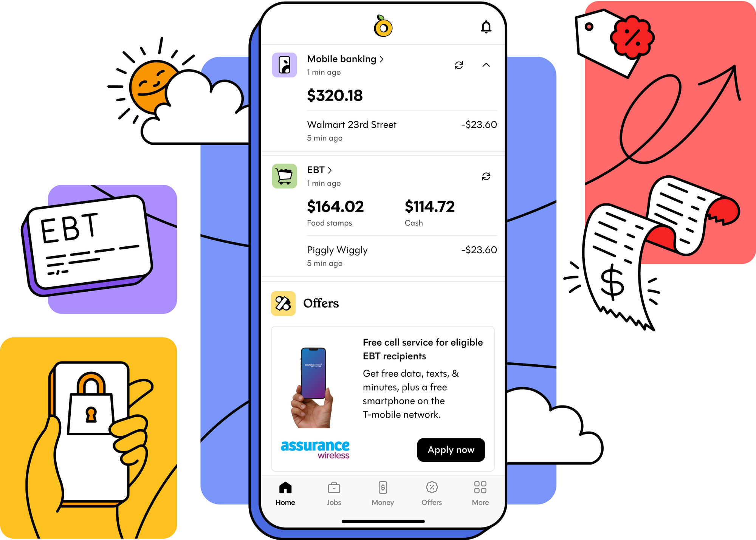Viewport: 756px width, 540px height.
Task: Expand the Mobile banking account details
Action: (486, 65)
